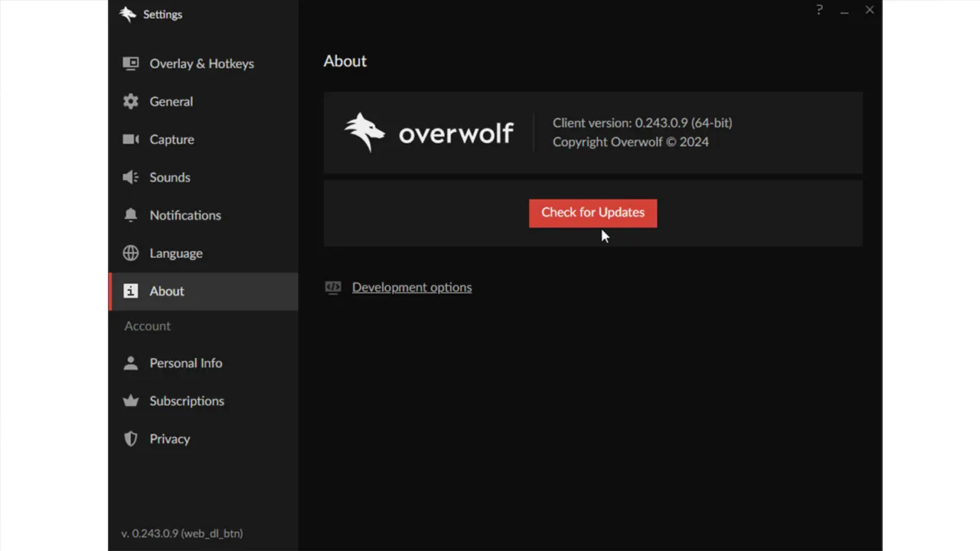The image size is (980, 551).
Task: Click the Language globe icon
Action: pos(131,253)
